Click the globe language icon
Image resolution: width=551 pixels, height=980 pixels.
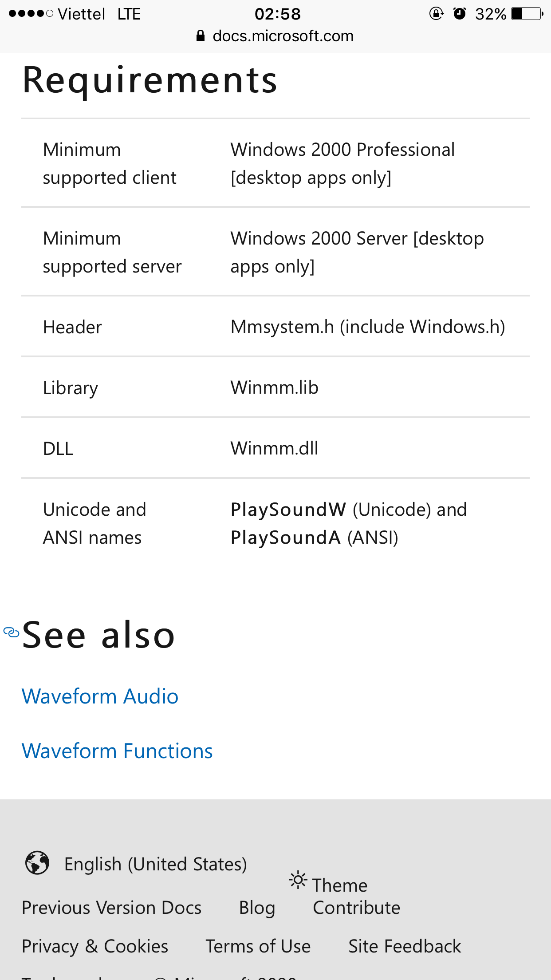click(37, 863)
